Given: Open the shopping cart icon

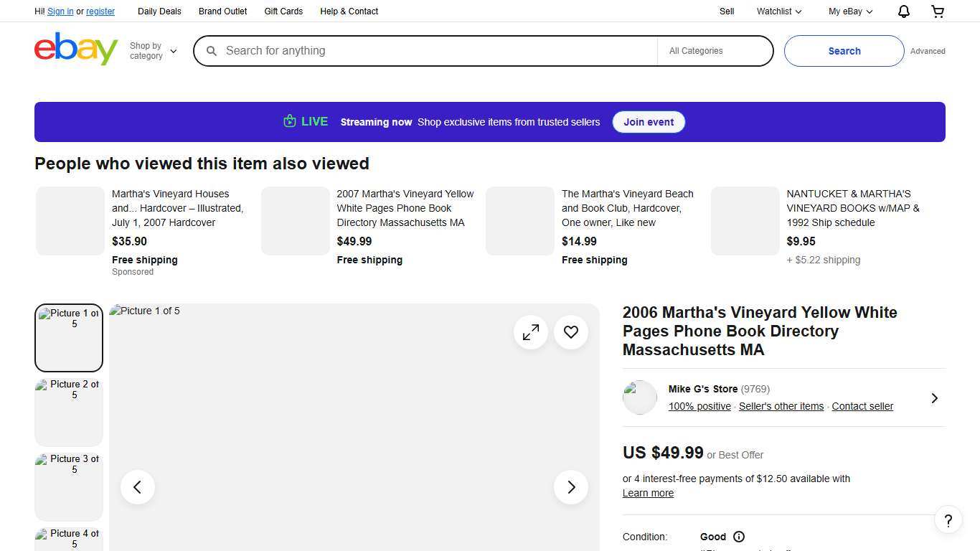Looking at the screenshot, I should [938, 11].
